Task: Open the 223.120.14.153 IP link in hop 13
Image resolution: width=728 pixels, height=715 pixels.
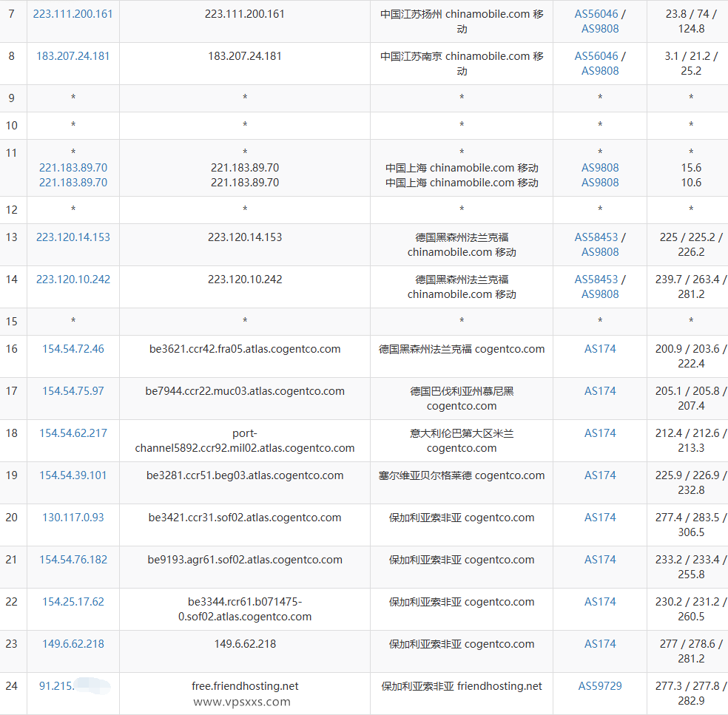Action: click(73, 237)
